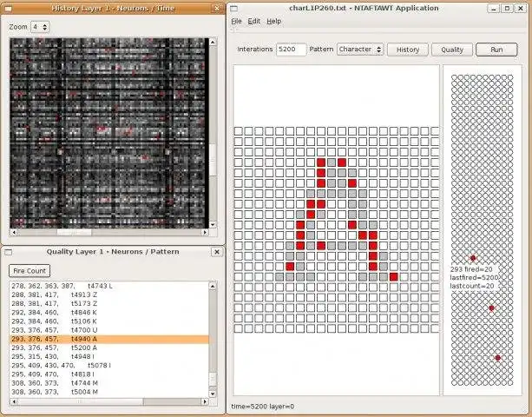532x417 pixels.
Task: Open the Help menu
Action: tap(273, 21)
